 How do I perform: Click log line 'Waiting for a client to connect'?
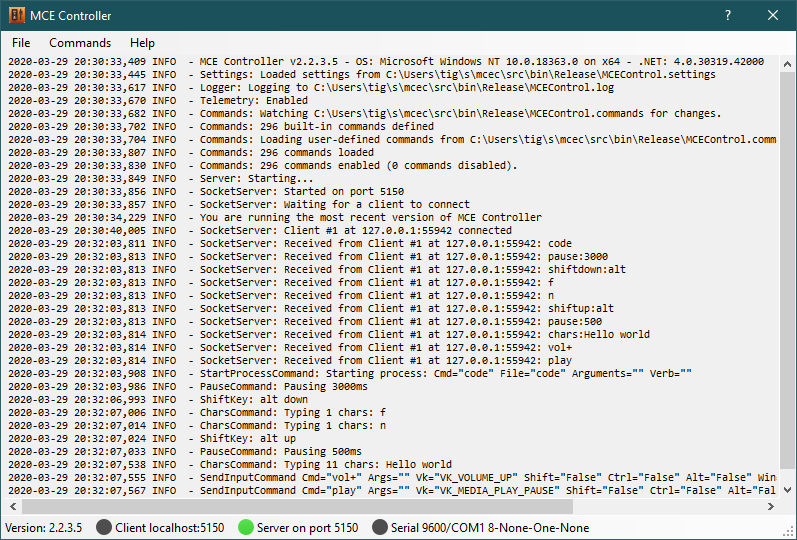[x=239, y=204]
